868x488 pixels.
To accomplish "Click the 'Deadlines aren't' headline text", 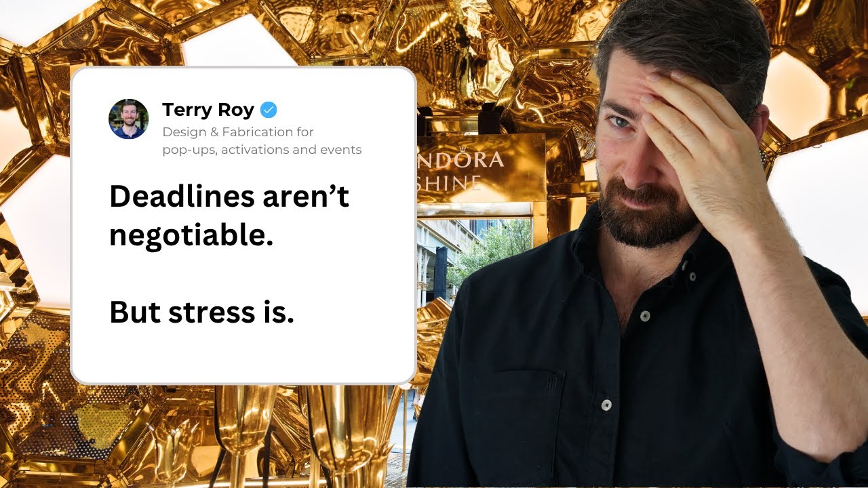I will point(229,197).
